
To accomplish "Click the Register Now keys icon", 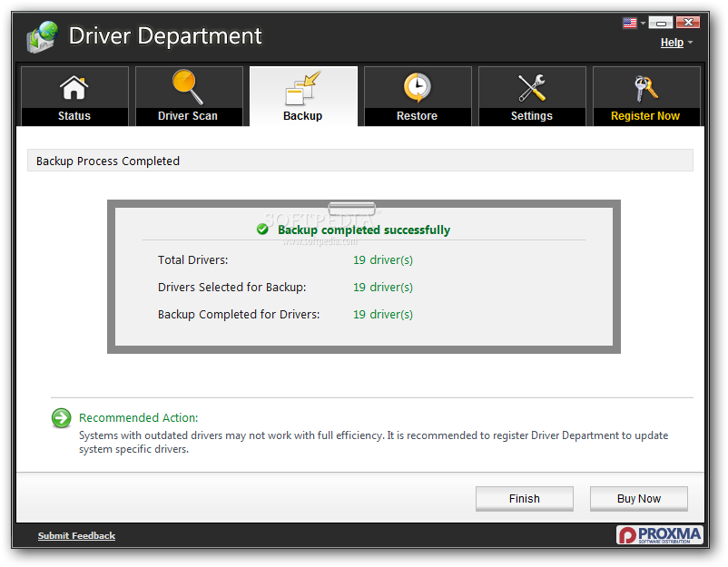I will click(645, 88).
